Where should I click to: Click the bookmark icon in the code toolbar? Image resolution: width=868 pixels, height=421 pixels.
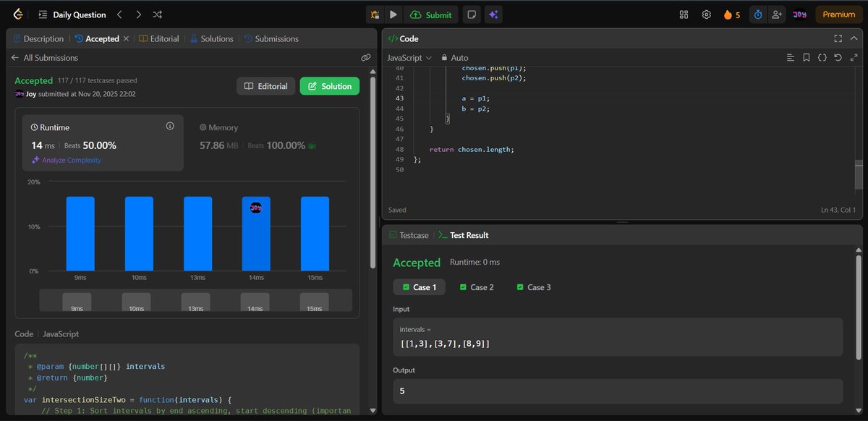(x=807, y=57)
